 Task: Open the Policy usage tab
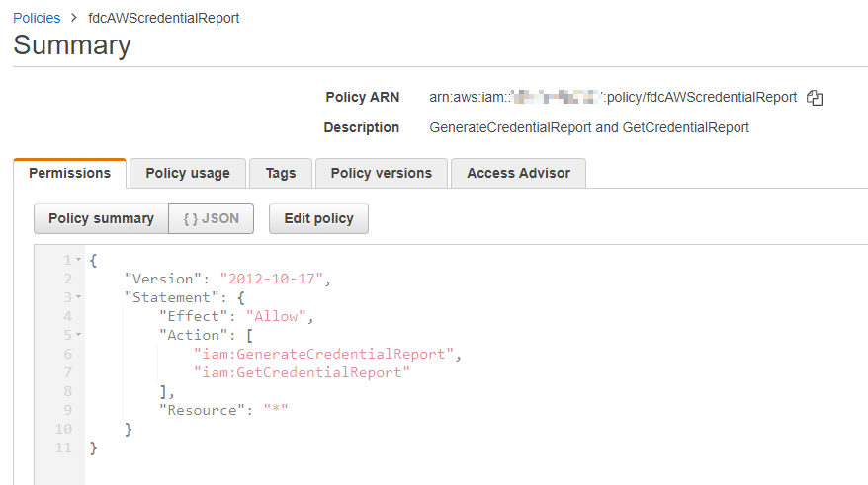coord(188,173)
